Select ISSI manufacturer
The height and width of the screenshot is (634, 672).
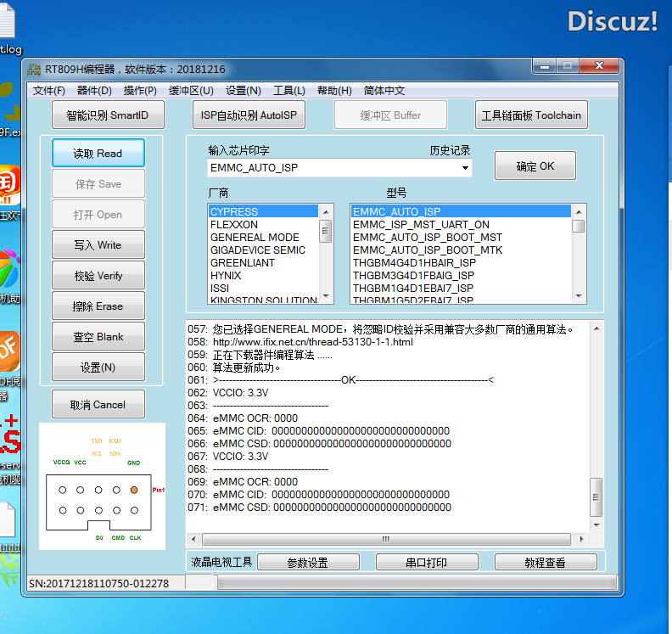point(263,288)
